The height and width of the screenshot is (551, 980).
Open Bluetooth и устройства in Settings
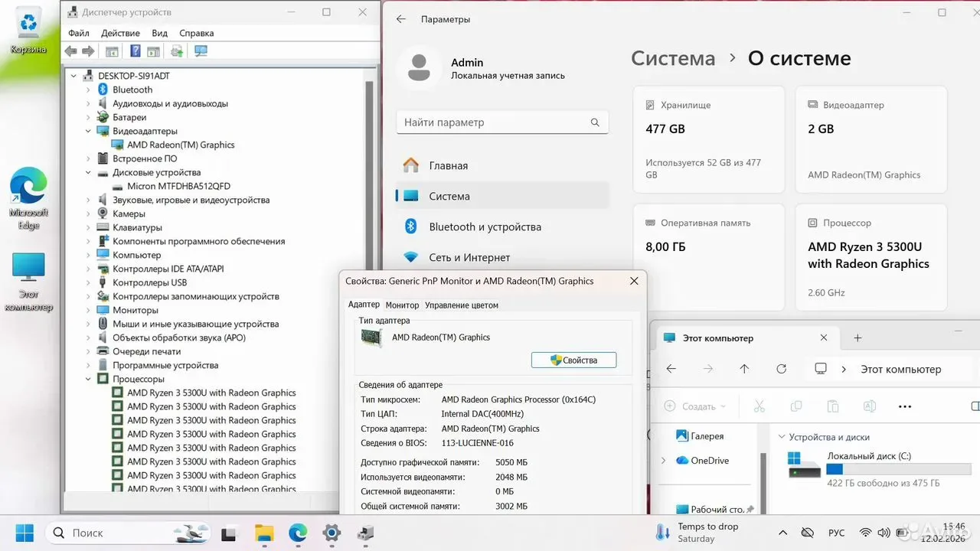click(502, 227)
